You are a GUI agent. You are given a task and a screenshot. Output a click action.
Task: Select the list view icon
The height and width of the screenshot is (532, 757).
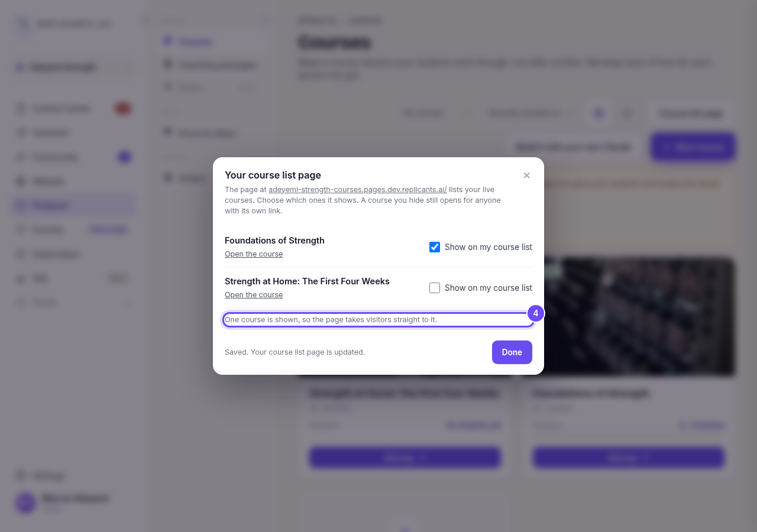(x=627, y=113)
